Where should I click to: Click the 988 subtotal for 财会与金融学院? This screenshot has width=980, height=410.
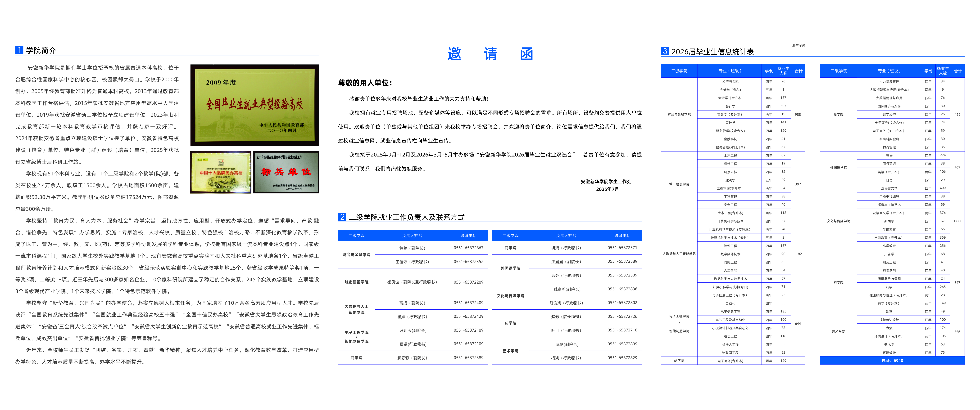point(798,115)
